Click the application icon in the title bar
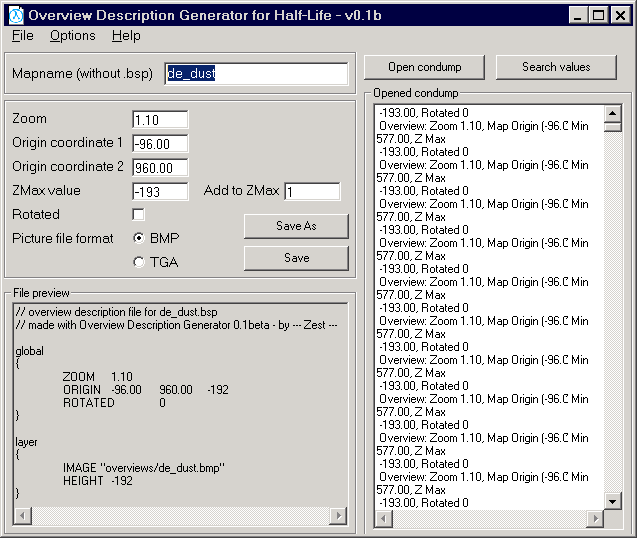The image size is (637, 538). click(x=15, y=15)
